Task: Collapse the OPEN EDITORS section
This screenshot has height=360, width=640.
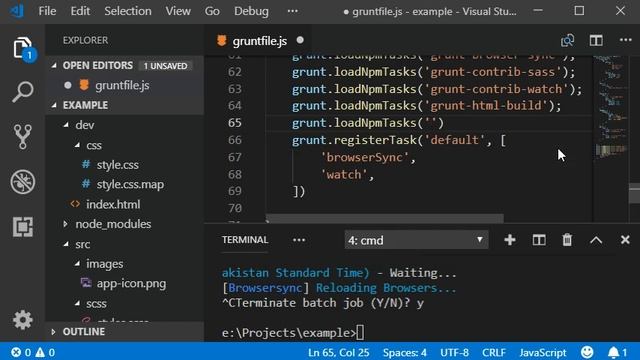Action: (54, 65)
